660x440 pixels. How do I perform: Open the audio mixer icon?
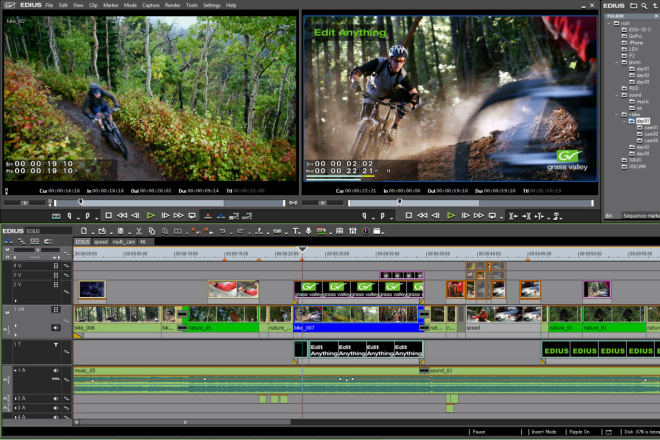353,231
